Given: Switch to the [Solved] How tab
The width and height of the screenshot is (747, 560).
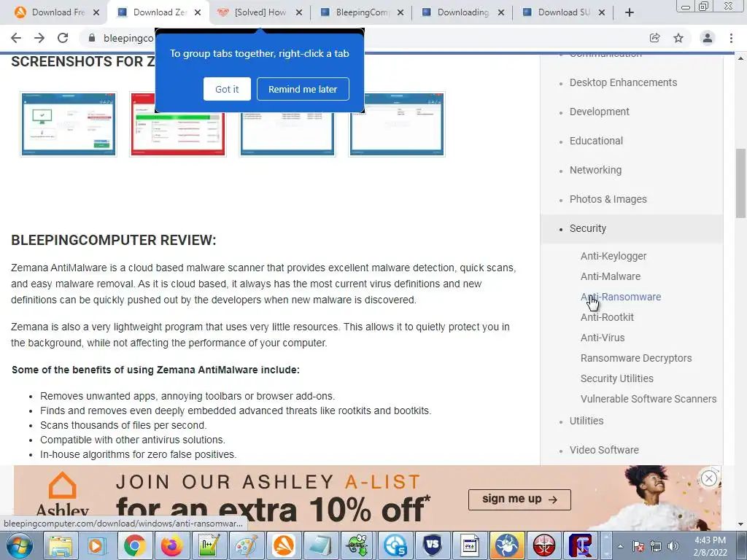Looking at the screenshot, I should point(260,12).
